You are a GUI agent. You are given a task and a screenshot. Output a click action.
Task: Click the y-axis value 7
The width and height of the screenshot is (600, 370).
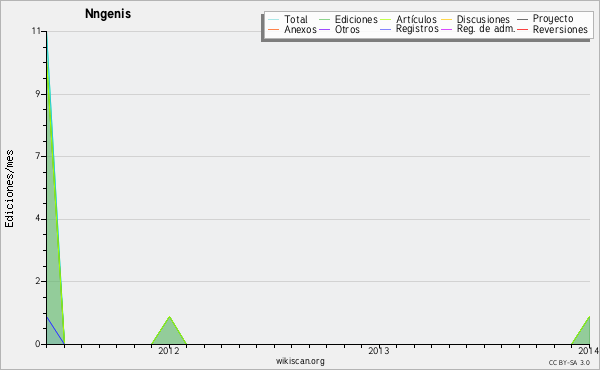pos(38,156)
